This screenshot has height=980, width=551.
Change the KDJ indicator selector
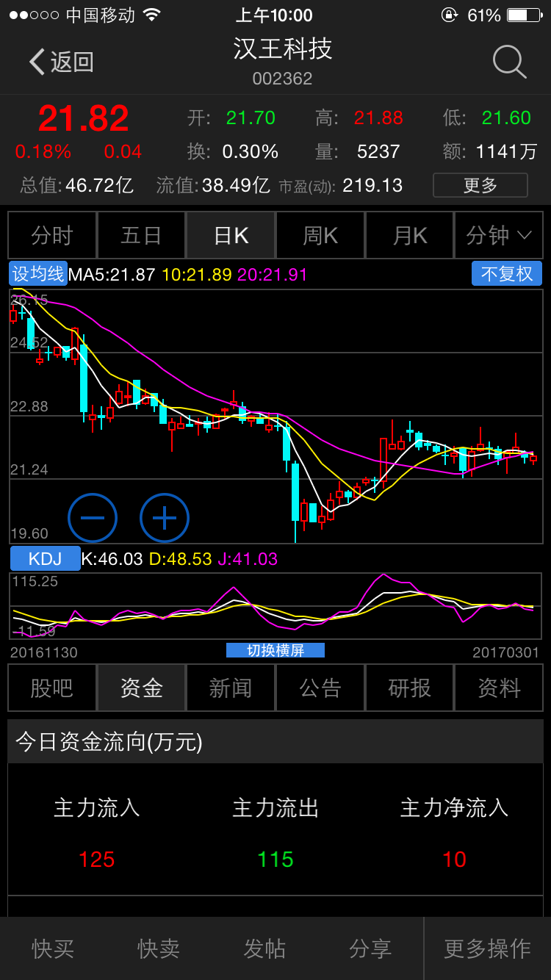pos(46,558)
